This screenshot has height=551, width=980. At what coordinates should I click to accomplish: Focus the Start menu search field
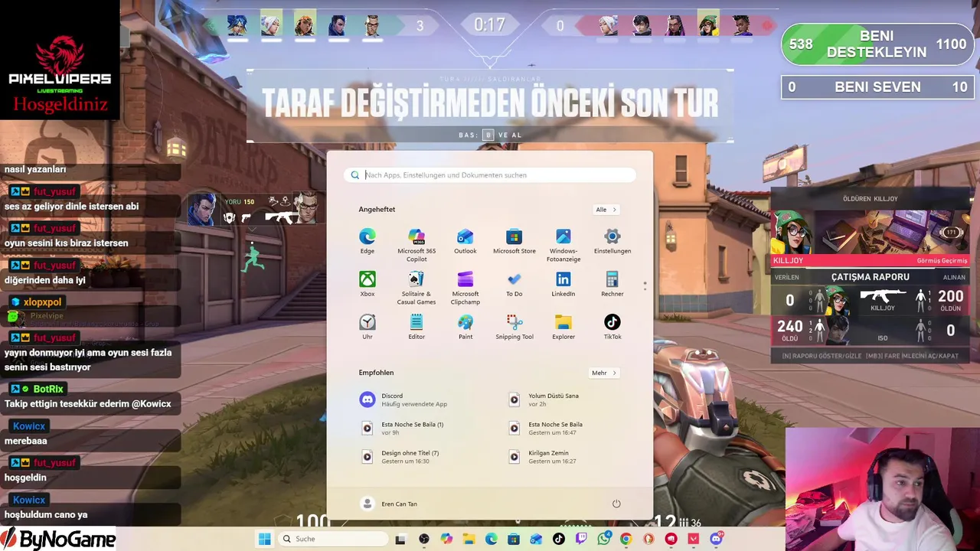[490, 175]
